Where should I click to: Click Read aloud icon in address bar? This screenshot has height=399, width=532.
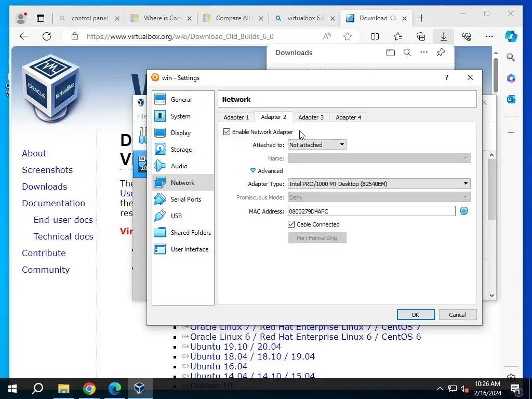pyautogui.click(x=327, y=36)
